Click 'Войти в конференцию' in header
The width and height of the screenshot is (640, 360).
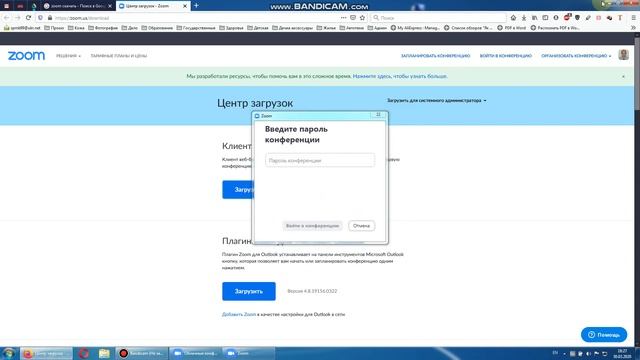coord(506,56)
